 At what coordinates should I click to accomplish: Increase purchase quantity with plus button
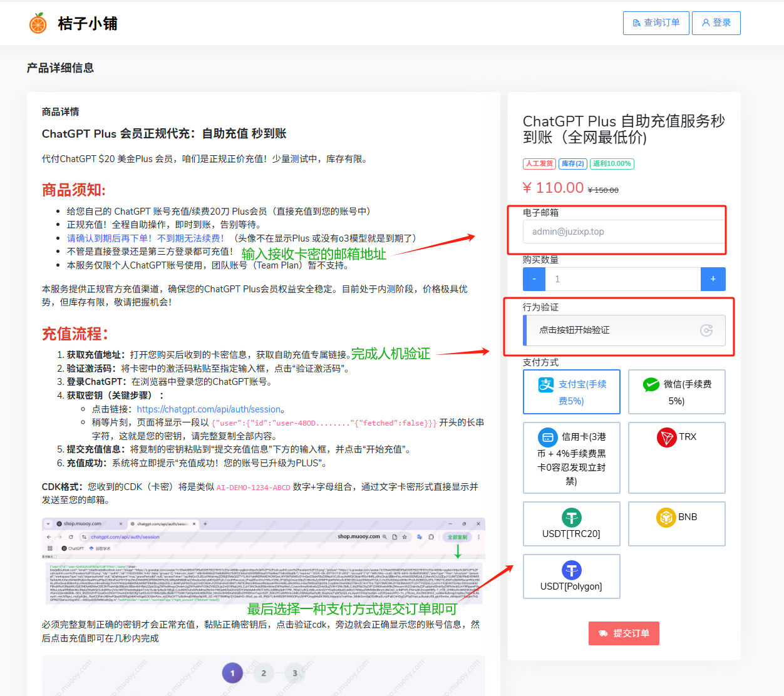point(713,279)
